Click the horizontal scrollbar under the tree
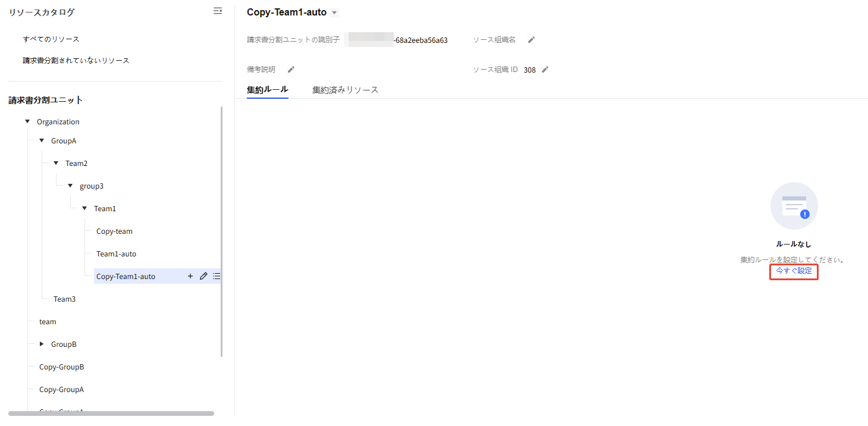Image resolution: width=868 pixels, height=426 pixels. click(x=111, y=414)
